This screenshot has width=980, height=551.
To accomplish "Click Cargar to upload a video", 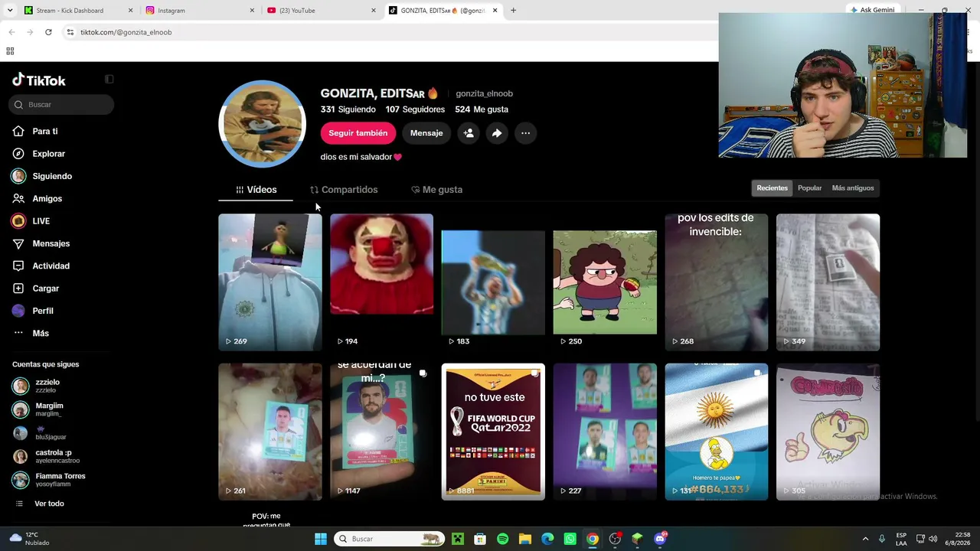I will tap(36, 289).
